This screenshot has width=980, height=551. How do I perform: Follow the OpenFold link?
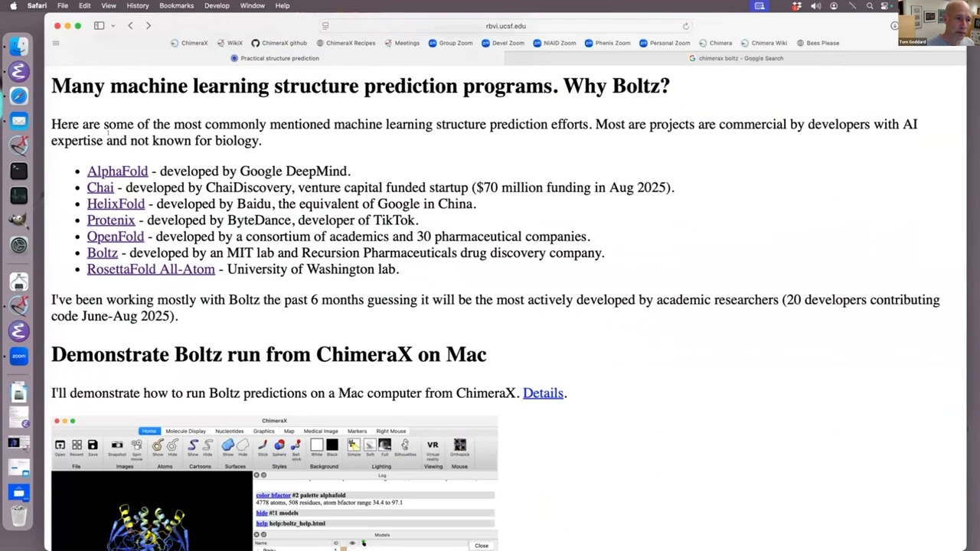point(115,236)
